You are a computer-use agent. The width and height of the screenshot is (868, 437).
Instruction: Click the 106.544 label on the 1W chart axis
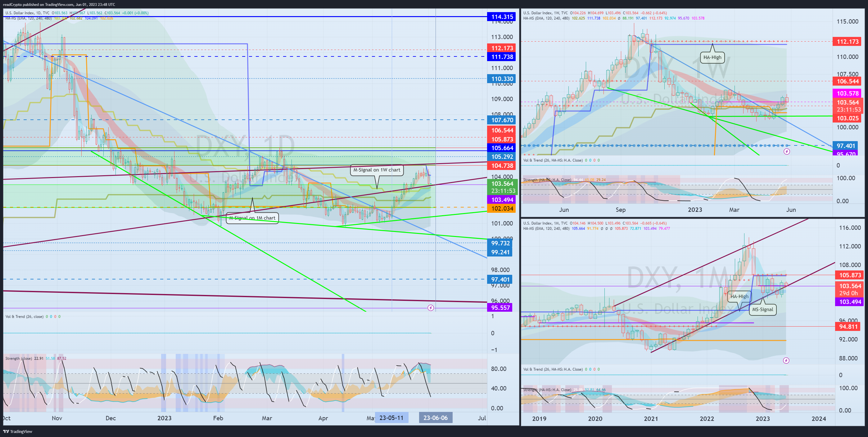point(847,82)
